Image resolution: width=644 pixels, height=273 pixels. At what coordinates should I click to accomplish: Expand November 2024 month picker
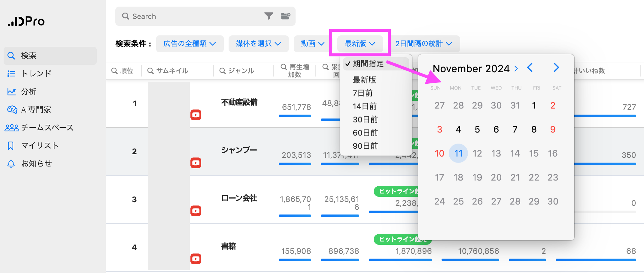pyautogui.click(x=475, y=69)
